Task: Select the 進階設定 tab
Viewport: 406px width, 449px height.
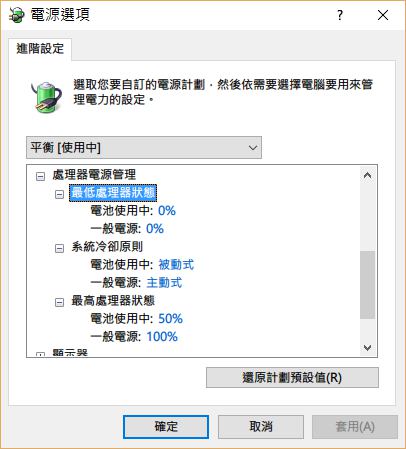Action: (x=40, y=49)
